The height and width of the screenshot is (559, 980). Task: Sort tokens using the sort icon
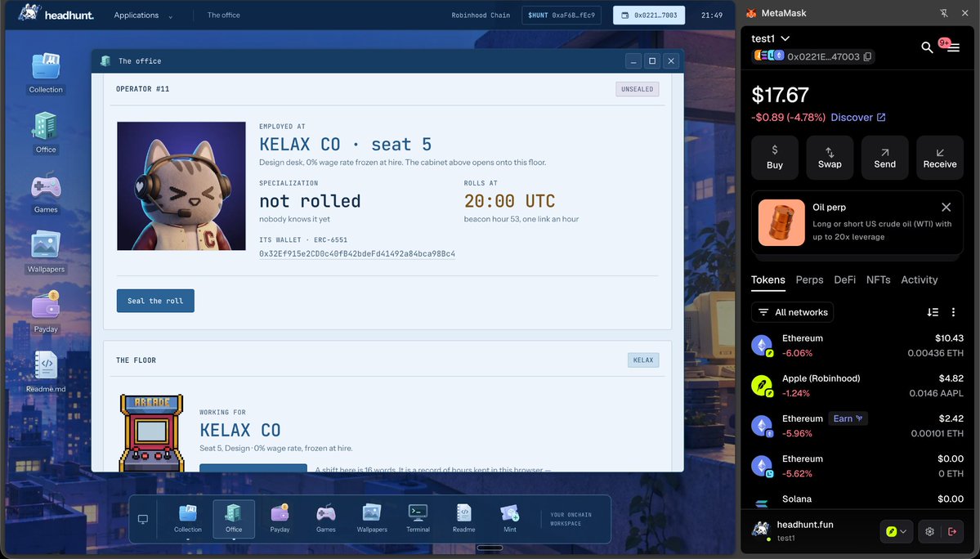click(933, 312)
